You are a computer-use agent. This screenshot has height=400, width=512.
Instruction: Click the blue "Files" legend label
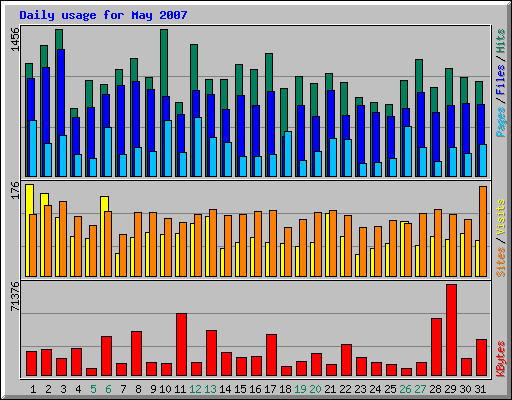[501, 79]
